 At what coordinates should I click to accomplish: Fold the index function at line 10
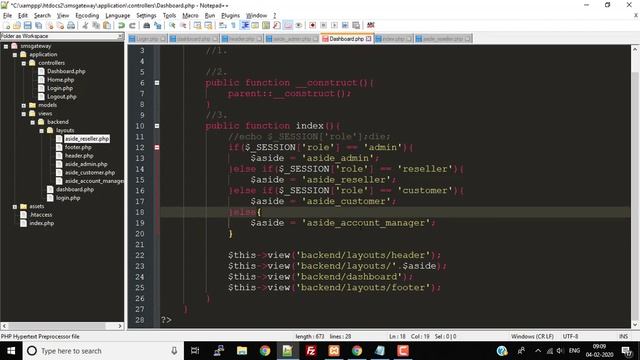tap(157, 126)
